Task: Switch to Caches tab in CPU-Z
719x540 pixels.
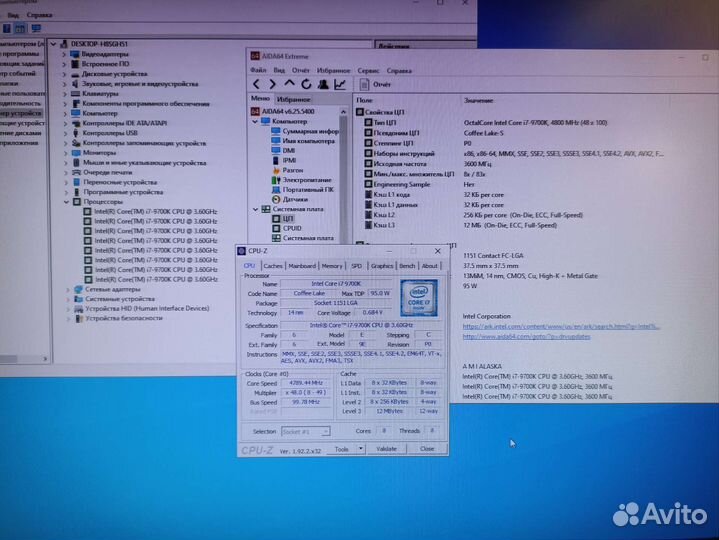Action: coord(273,266)
